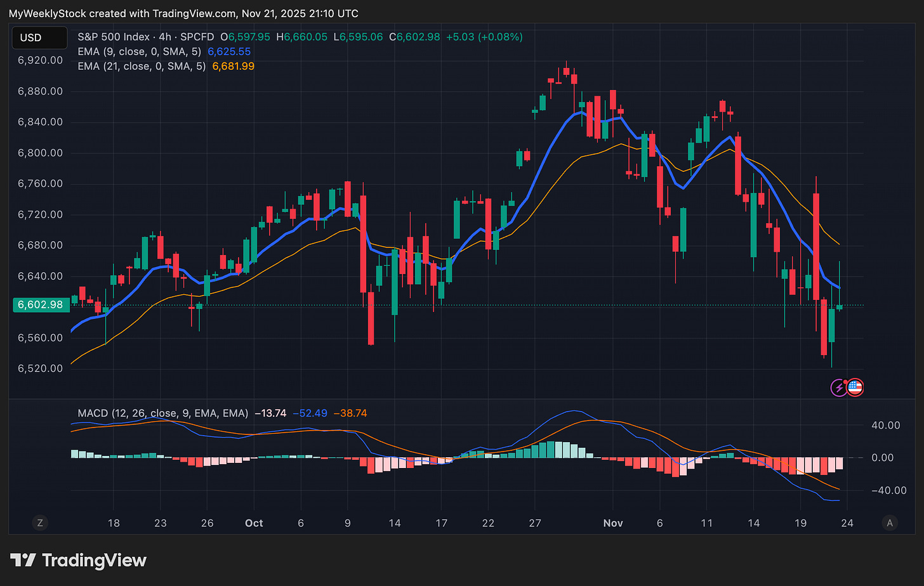The image size is (924, 586).
Task: Click the Oct label on the time axis
Action: [254, 523]
